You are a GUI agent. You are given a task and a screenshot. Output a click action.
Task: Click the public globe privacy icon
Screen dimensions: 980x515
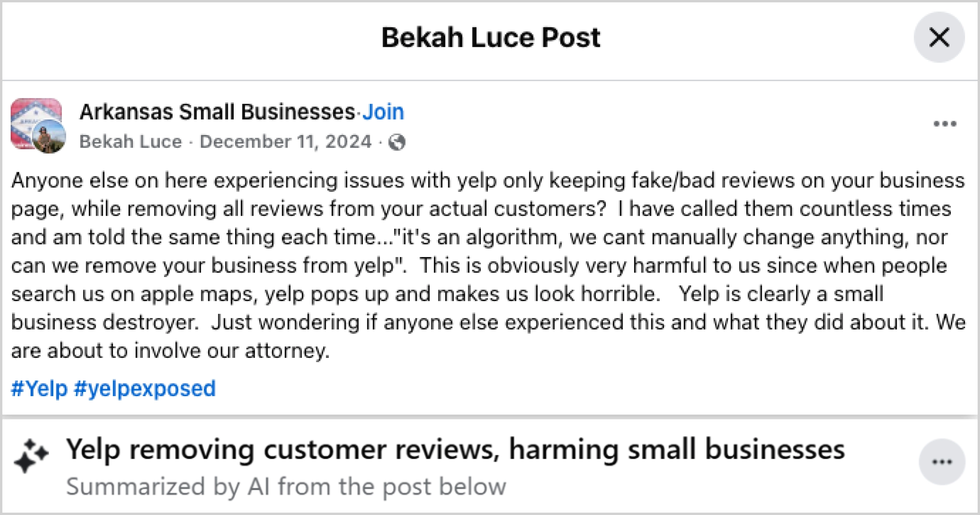coord(397,142)
